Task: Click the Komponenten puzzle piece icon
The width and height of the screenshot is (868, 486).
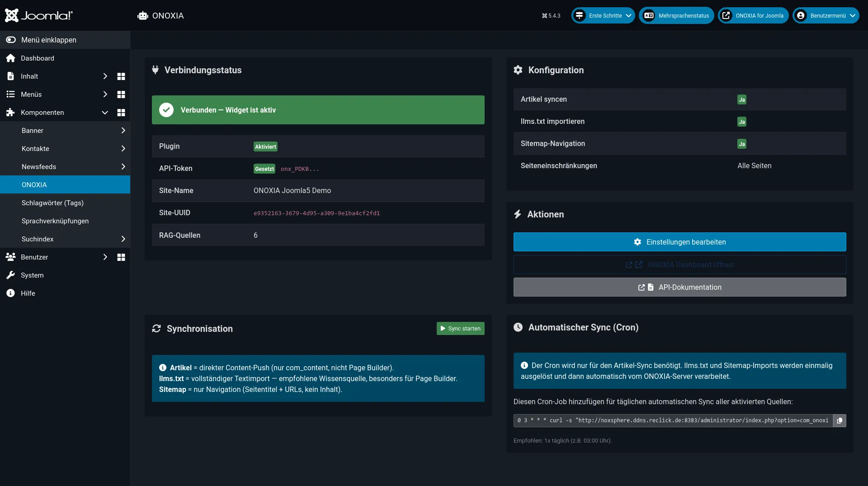Action: pos(10,113)
